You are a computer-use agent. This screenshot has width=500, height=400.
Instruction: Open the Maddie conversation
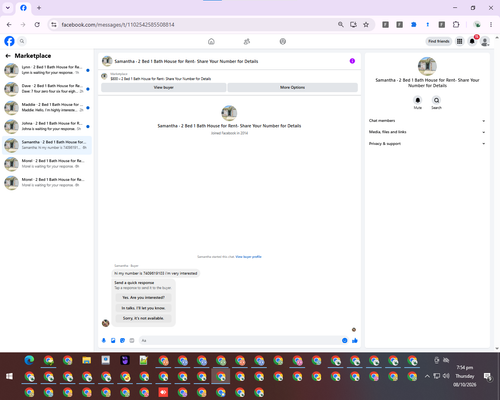[x=47, y=107]
